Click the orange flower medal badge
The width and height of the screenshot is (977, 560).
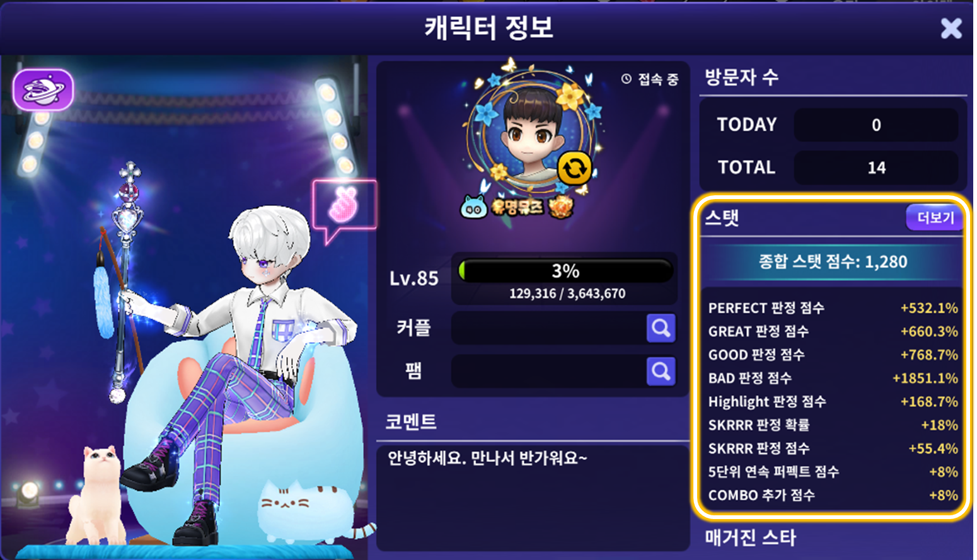tap(560, 207)
